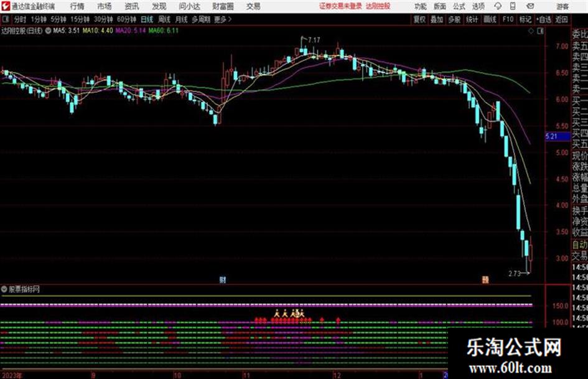Switch to the 1分钟 period tab
This screenshot has width=588, height=379.
39,19
